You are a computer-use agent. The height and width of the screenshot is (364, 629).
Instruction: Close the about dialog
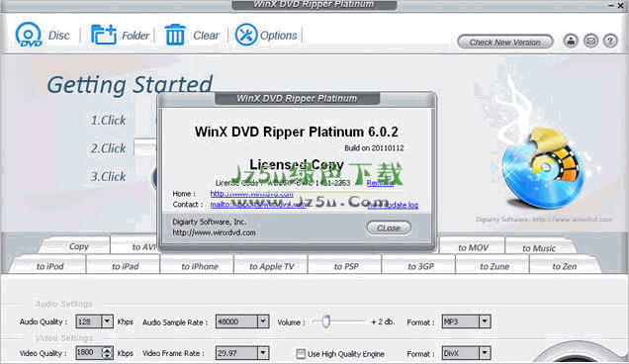389,227
